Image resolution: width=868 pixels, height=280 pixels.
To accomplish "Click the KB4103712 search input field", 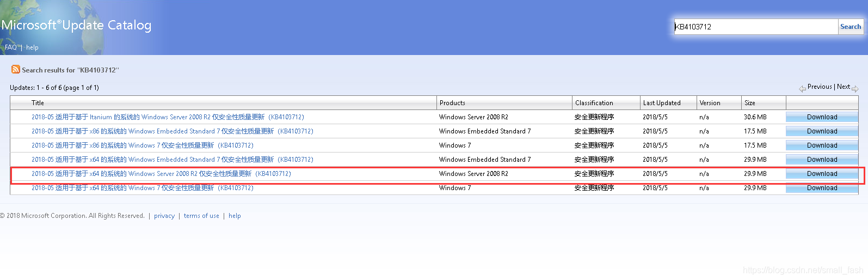I will tap(756, 27).
